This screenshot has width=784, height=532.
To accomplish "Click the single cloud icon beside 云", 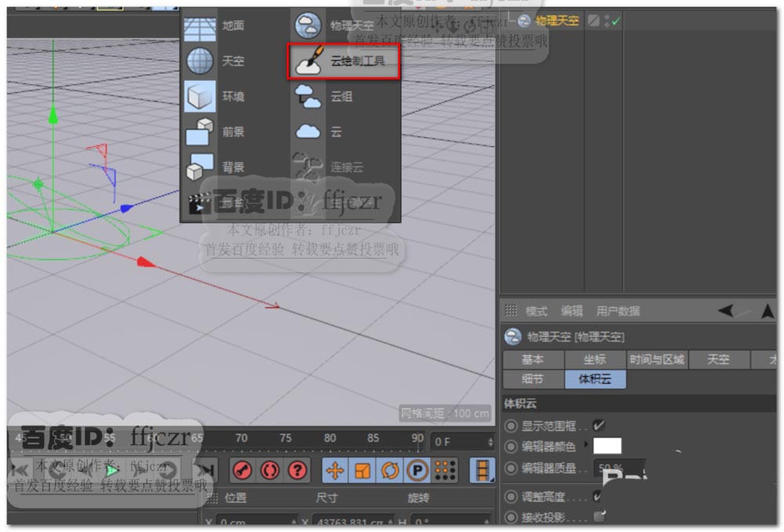I will (x=307, y=132).
